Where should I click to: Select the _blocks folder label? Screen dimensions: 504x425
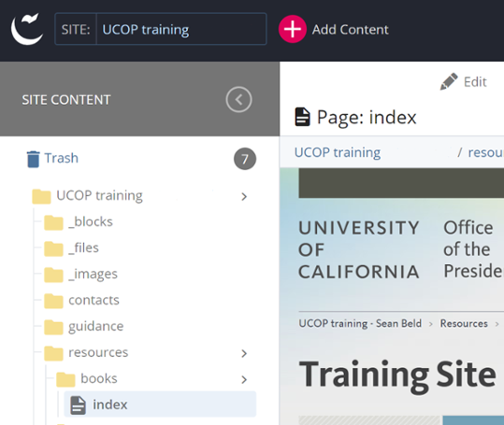(x=91, y=221)
